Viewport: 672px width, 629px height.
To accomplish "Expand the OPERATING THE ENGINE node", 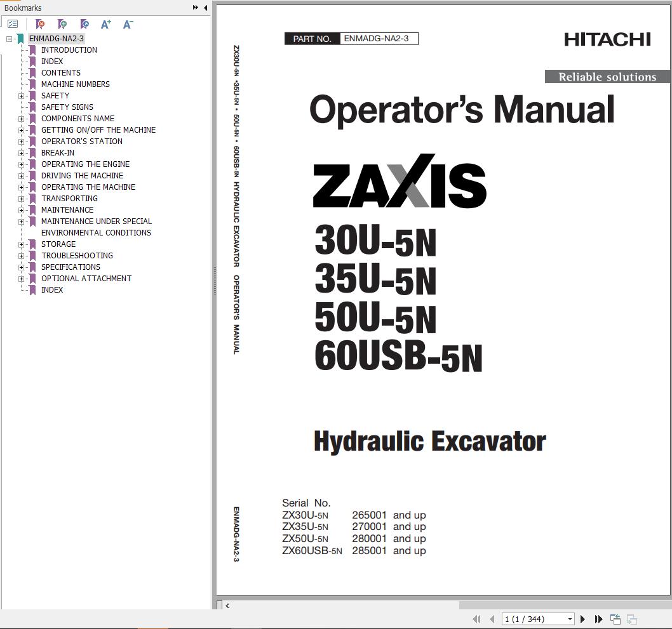I will point(21,164).
